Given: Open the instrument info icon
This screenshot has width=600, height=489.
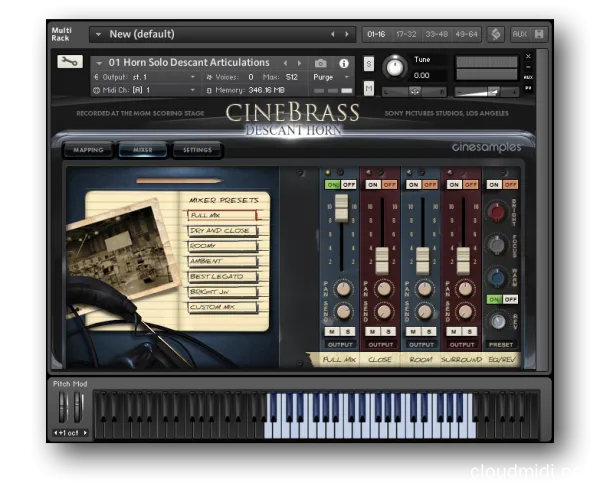Looking at the screenshot, I should click(x=344, y=63).
